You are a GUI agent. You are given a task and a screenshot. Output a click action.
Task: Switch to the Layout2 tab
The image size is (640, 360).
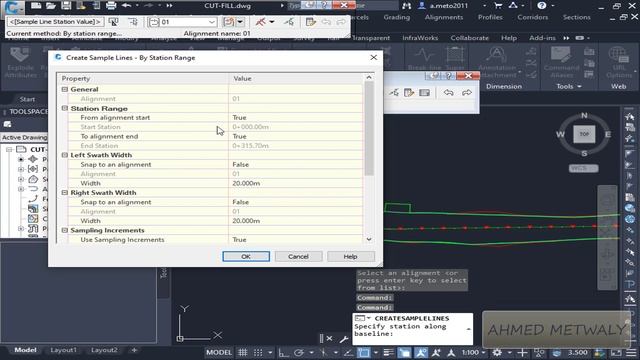(x=104, y=350)
